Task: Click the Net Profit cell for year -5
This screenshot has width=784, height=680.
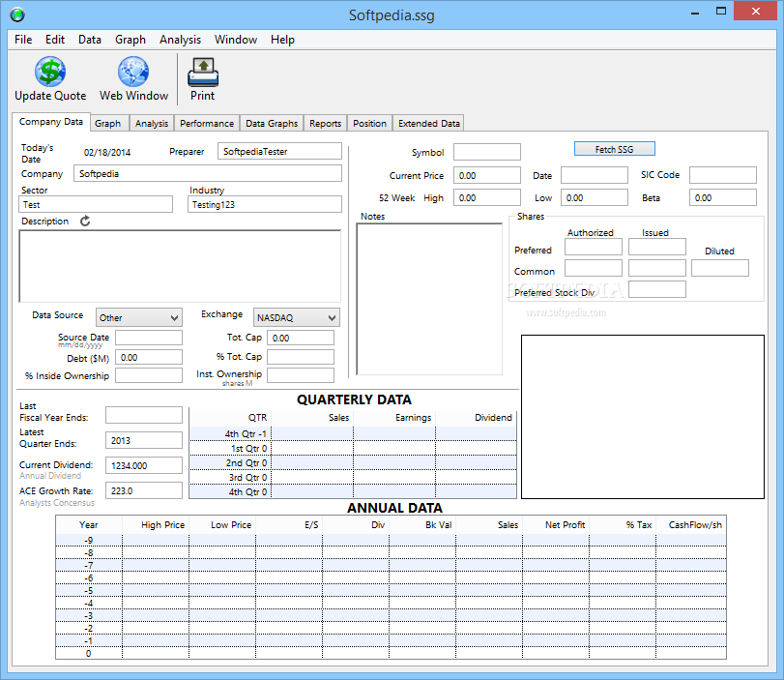Action: click(x=556, y=590)
